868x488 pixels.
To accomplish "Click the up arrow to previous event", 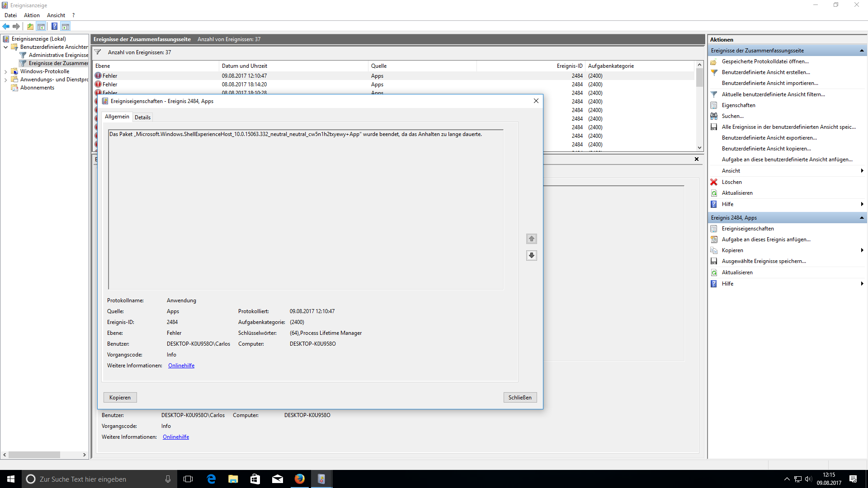I will click(532, 239).
